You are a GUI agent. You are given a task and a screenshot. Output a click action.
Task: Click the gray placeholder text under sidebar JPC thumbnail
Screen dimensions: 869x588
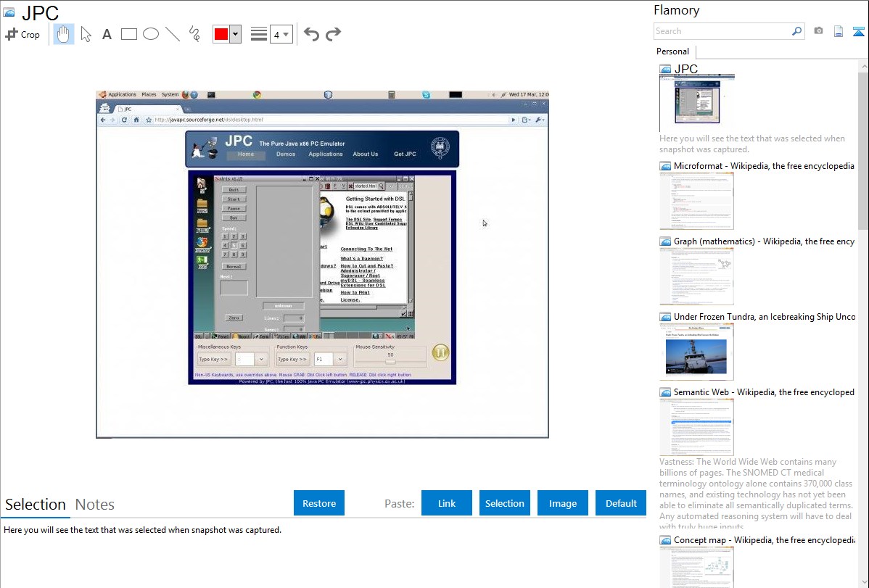click(752, 144)
